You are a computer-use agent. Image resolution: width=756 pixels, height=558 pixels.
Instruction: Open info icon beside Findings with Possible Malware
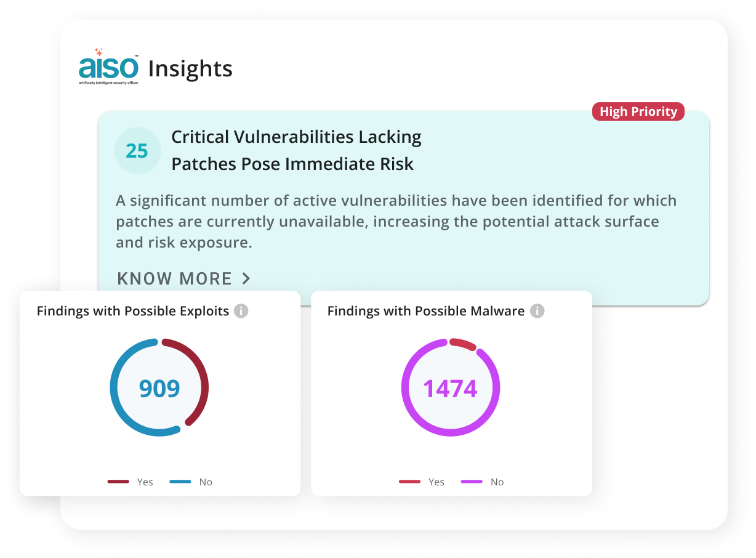click(537, 311)
